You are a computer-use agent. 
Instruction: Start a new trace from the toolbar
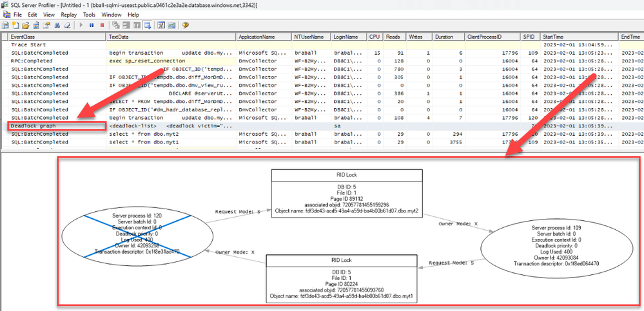[5, 25]
